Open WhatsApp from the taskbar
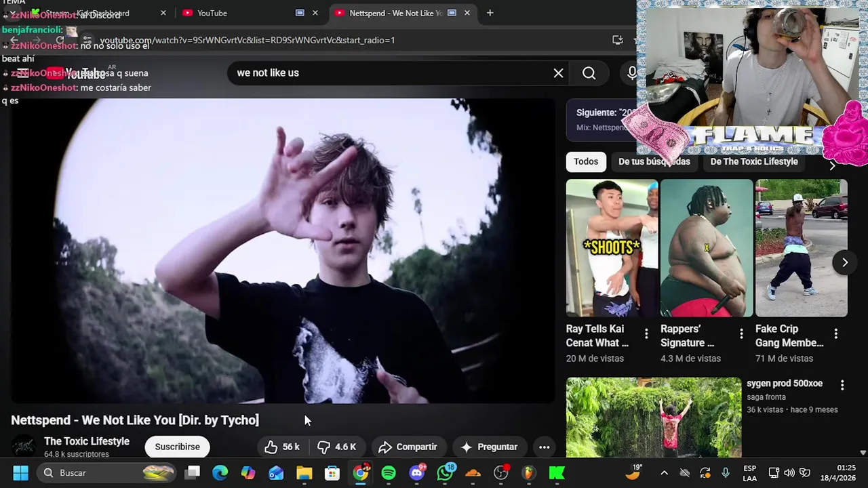Viewport: 868px width, 488px height. pos(445,472)
